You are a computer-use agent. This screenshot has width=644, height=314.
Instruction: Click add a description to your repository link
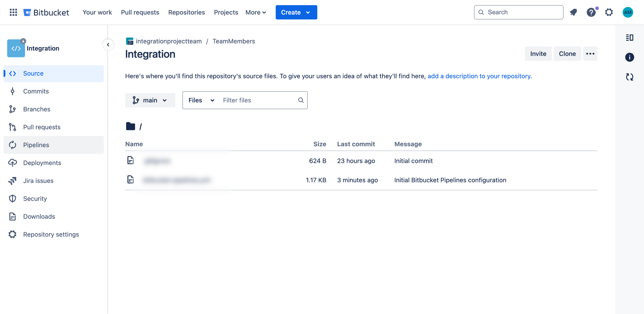(479, 76)
